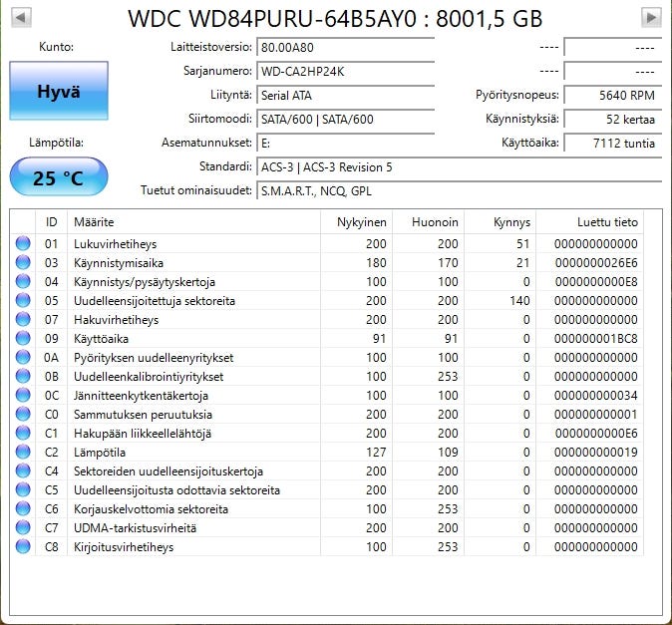Image resolution: width=672 pixels, height=625 pixels.
Task: Click status orb for Uudelleenkalibrointiyritykset row
Action: point(23,376)
